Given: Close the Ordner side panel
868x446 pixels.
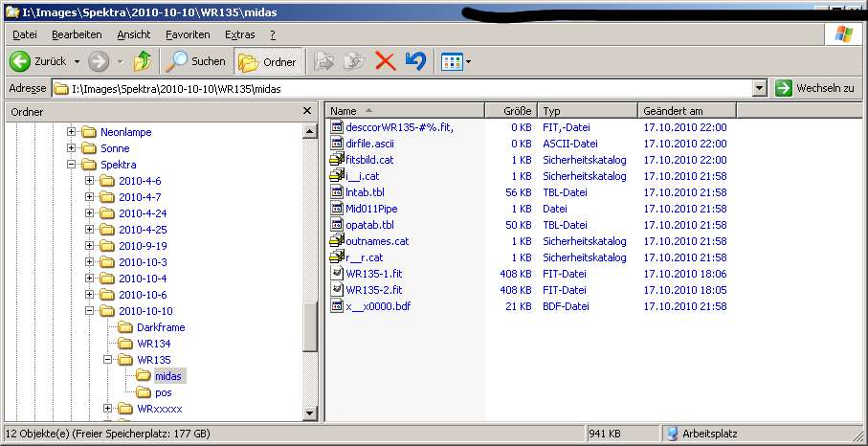Looking at the screenshot, I should [x=307, y=111].
